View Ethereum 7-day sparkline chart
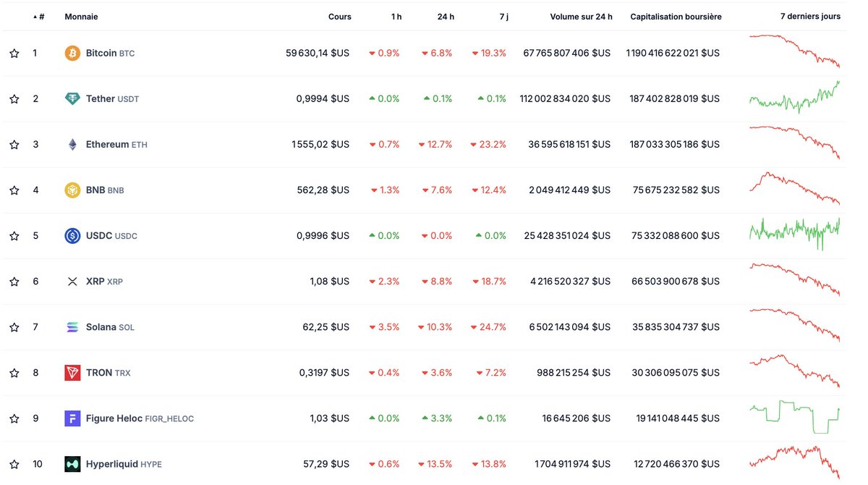Viewport: 868px width, 485px height. pos(795,143)
